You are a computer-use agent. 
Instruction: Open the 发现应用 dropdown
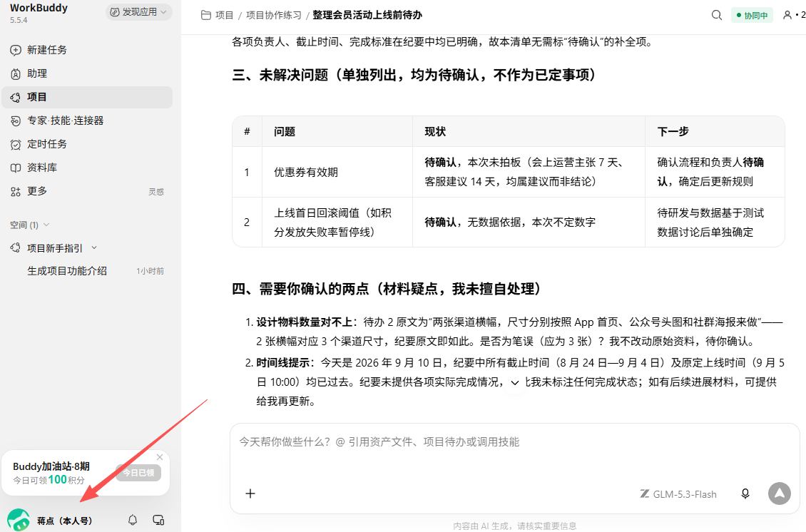point(139,12)
